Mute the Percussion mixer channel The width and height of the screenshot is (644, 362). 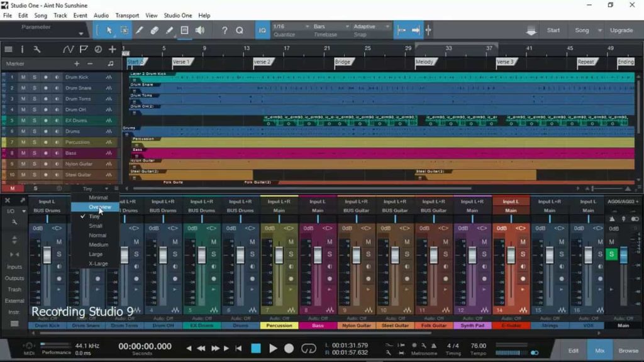tap(291, 242)
